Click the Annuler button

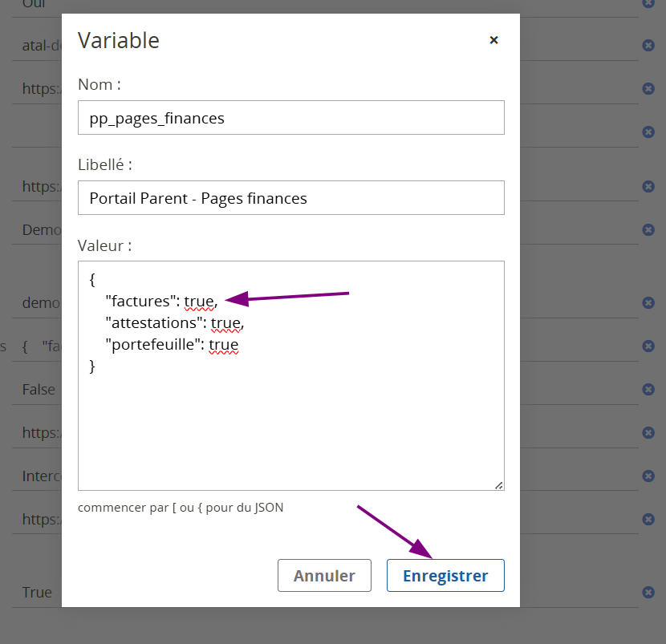[x=324, y=575]
